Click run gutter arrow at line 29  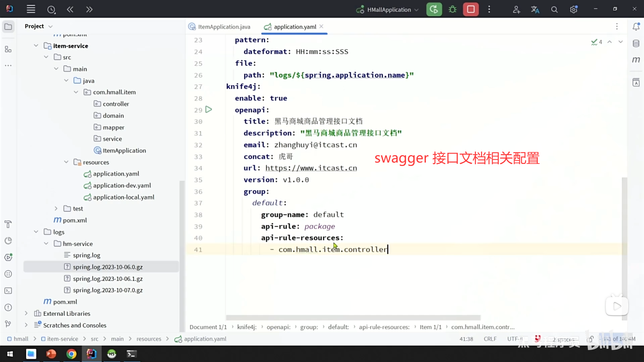tap(209, 110)
